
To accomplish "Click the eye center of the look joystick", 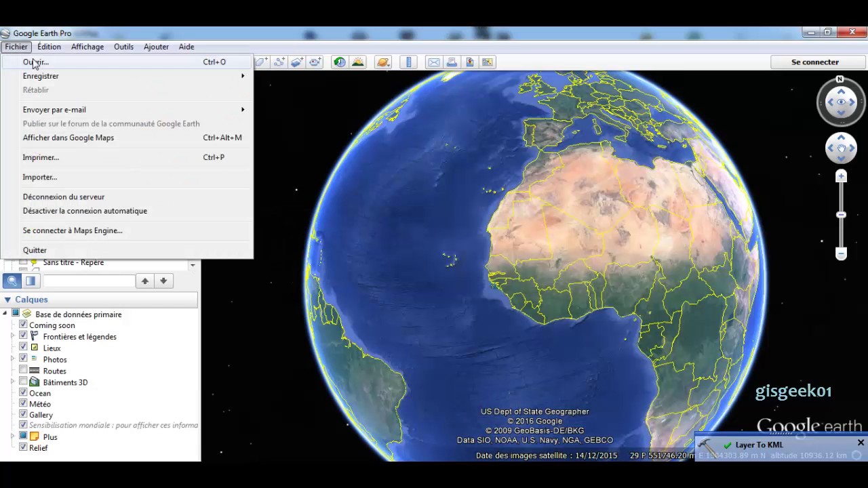I will [841, 102].
